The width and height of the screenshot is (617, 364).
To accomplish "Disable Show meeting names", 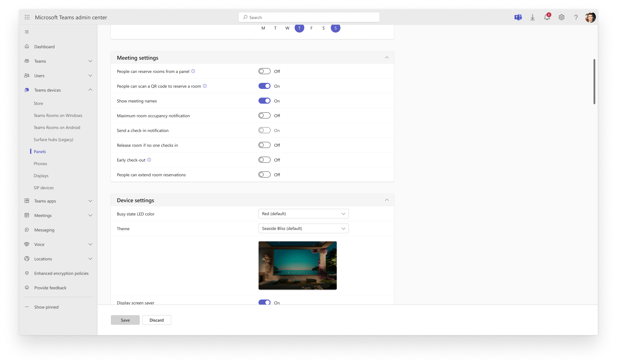I will click(265, 101).
